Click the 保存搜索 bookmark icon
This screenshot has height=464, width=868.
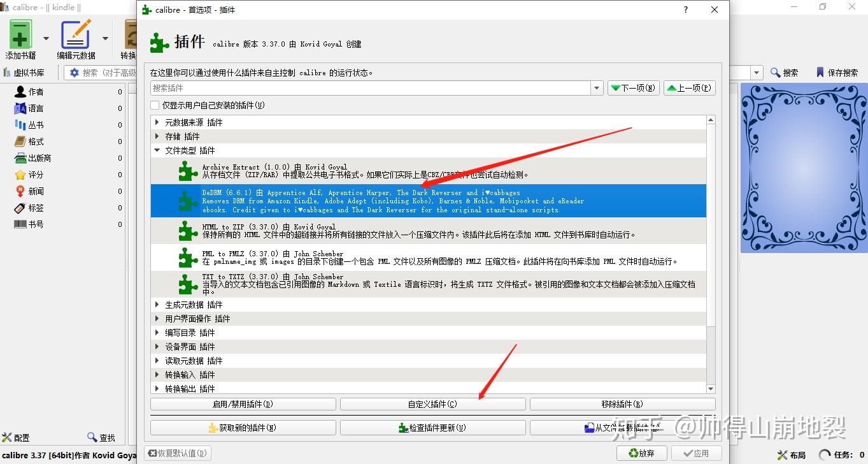820,72
